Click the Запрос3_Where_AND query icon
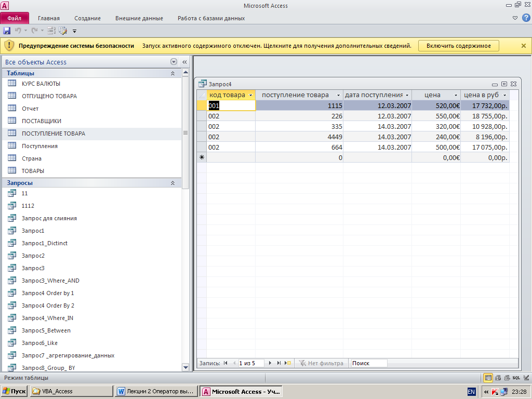The image size is (532, 399). point(12,280)
